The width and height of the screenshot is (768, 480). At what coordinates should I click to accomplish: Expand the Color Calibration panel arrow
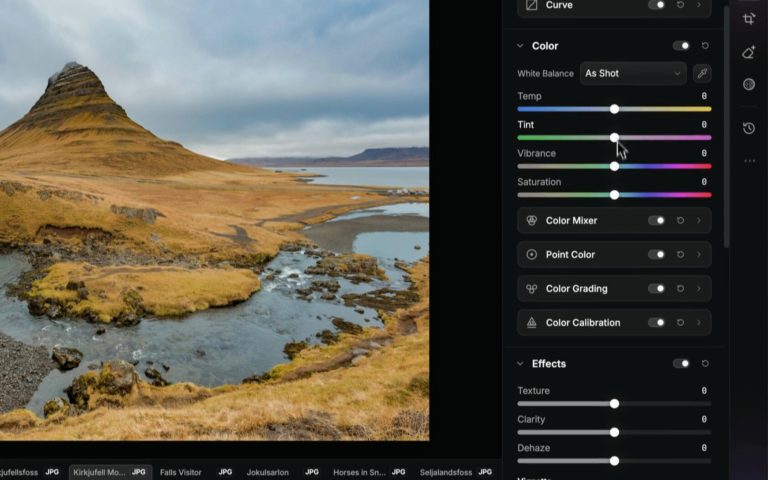(699, 322)
